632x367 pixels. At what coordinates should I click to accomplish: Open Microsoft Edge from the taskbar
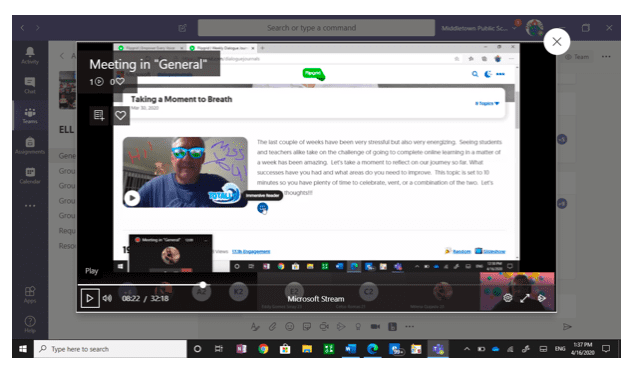372,349
